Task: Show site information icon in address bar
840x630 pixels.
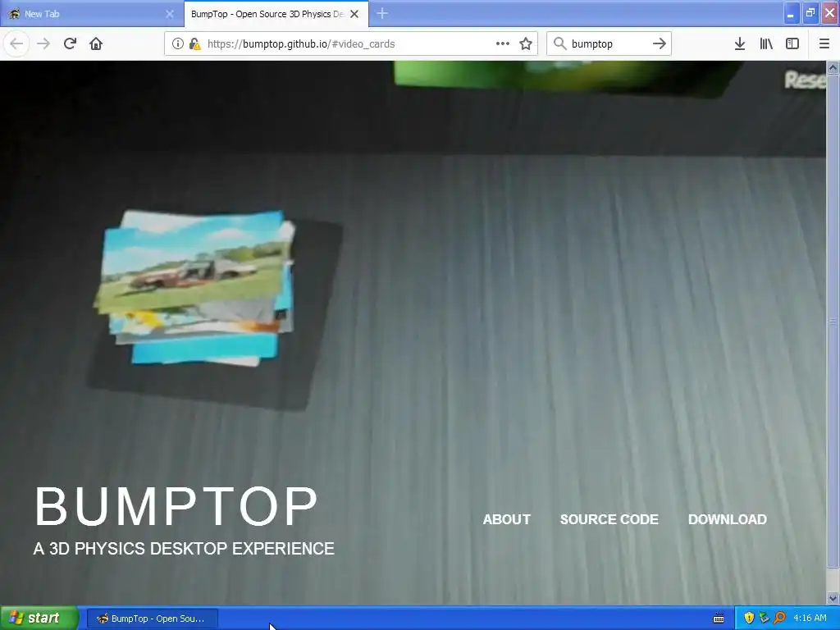Action: click(x=177, y=44)
